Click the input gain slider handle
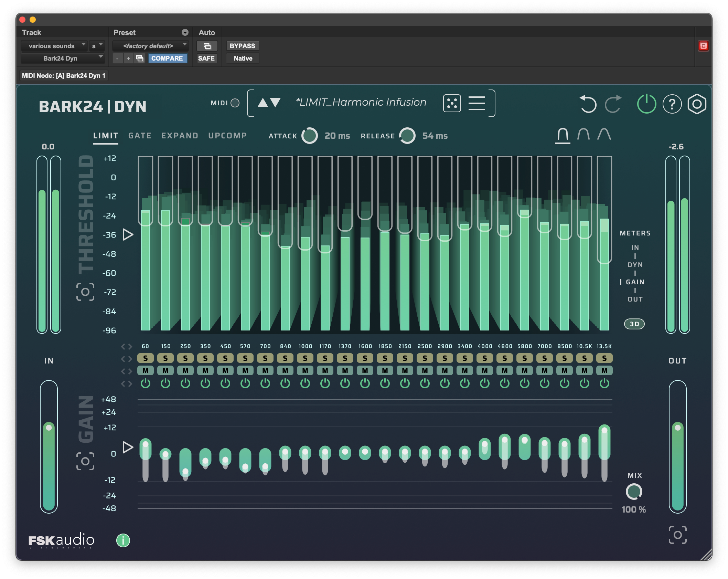This screenshot has width=728, height=579. coord(49,428)
